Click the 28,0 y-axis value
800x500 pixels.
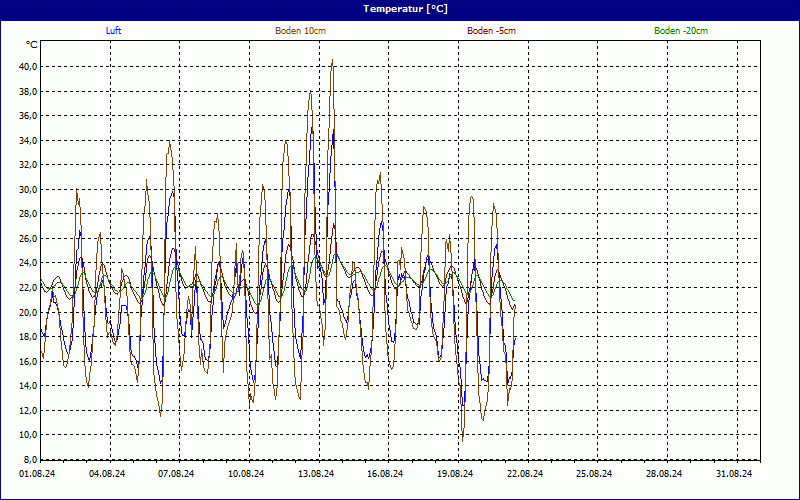(28, 214)
